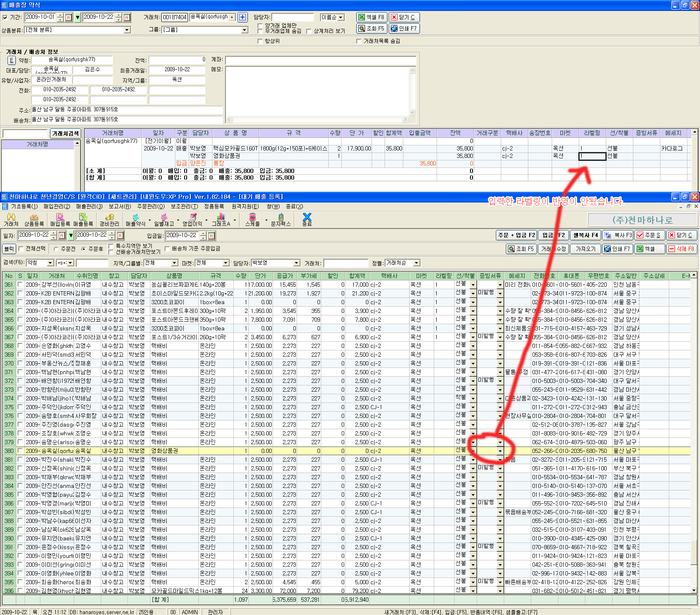700x615 pixels.
Task: Open 영업이익 operating profit icon
Action: coord(192,220)
